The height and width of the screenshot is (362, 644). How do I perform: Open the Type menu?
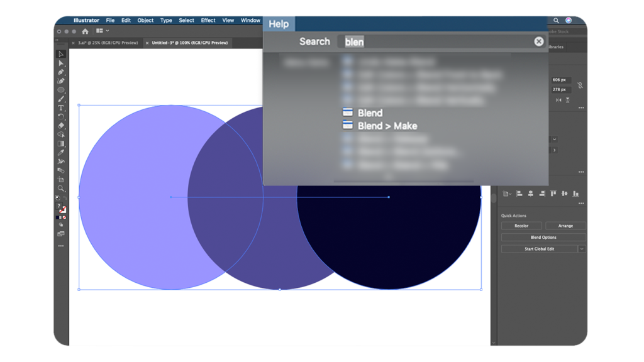[x=166, y=21]
